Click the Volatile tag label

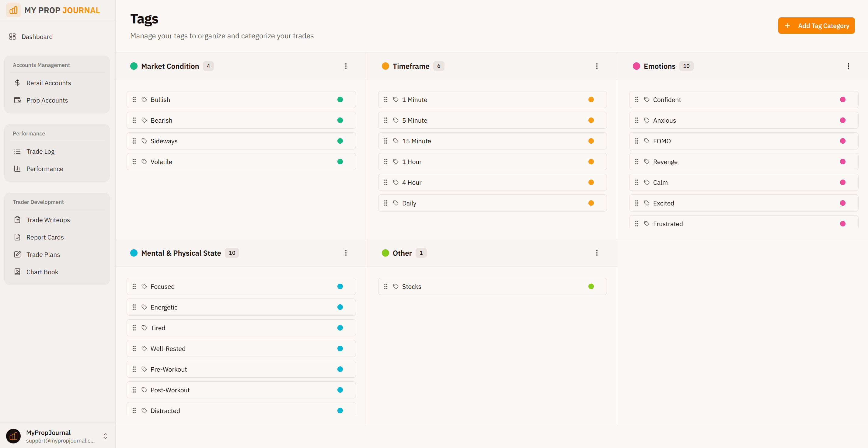161,162
